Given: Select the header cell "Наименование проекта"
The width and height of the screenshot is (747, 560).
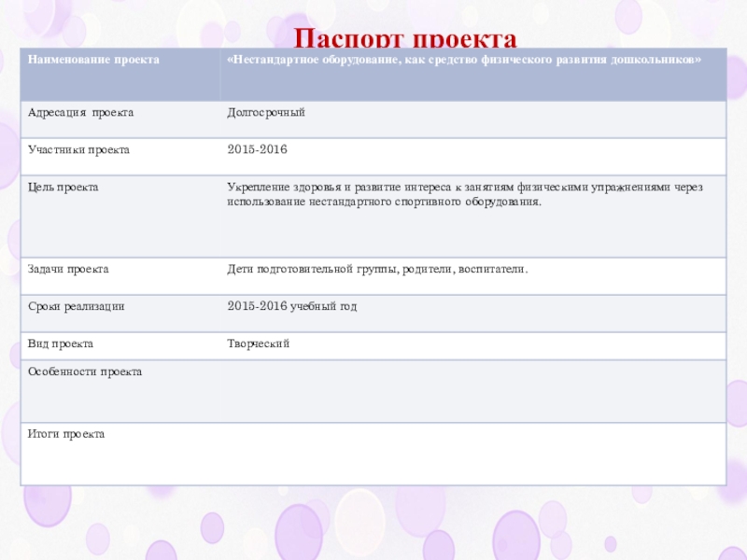Looking at the screenshot, I should 120,75.
